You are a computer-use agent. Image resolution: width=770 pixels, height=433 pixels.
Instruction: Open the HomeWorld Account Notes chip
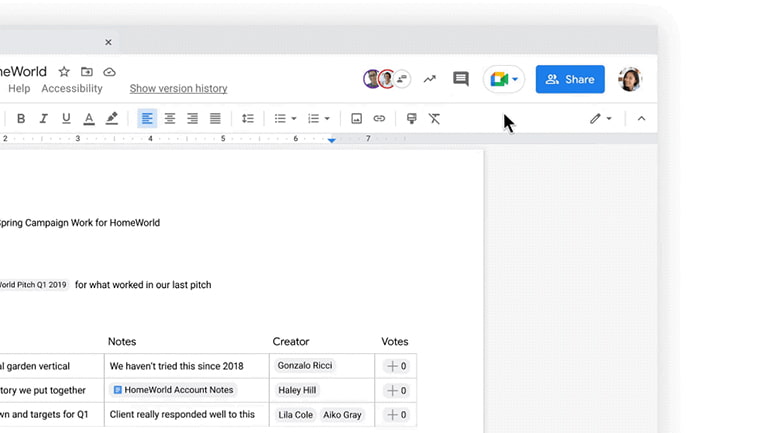click(173, 390)
